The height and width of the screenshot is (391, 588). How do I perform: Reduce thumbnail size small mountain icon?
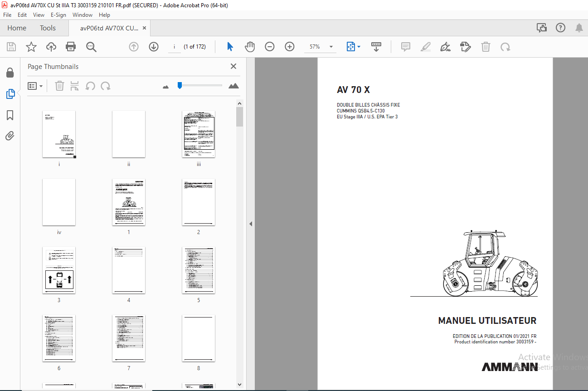click(165, 86)
